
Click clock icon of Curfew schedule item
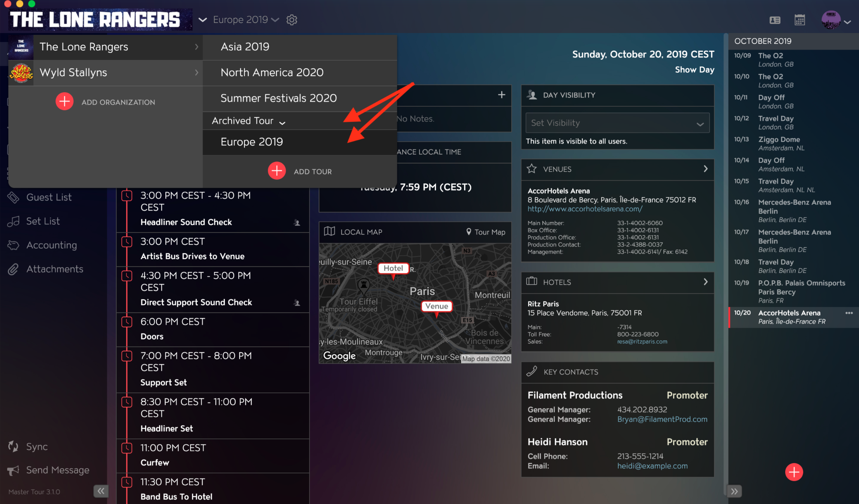(x=127, y=448)
